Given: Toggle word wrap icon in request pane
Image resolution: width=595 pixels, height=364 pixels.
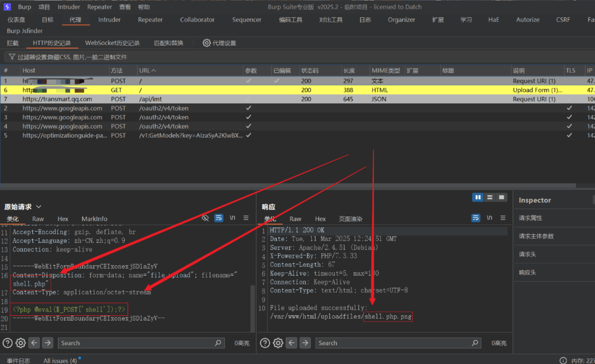Looking at the screenshot, I should point(219,218).
